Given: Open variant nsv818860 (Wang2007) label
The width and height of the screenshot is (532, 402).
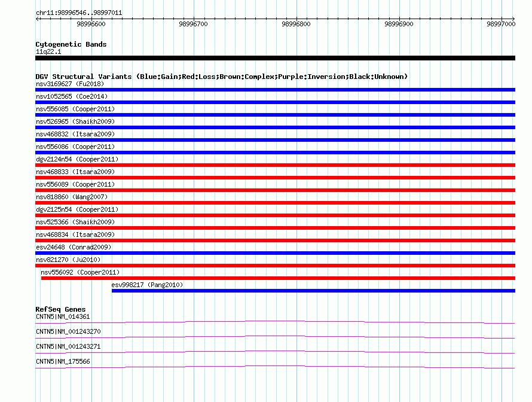Looking at the screenshot, I should (72, 197).
